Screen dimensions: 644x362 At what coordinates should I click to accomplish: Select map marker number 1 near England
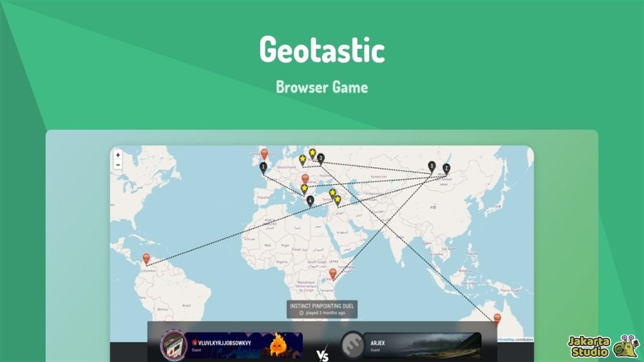coord(264,166)
